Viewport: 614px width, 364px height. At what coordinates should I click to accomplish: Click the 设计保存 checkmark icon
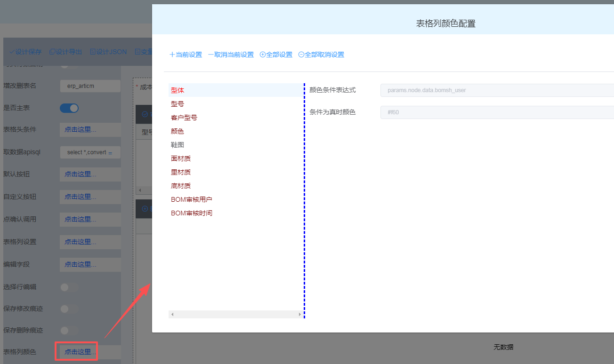point(12,52)
